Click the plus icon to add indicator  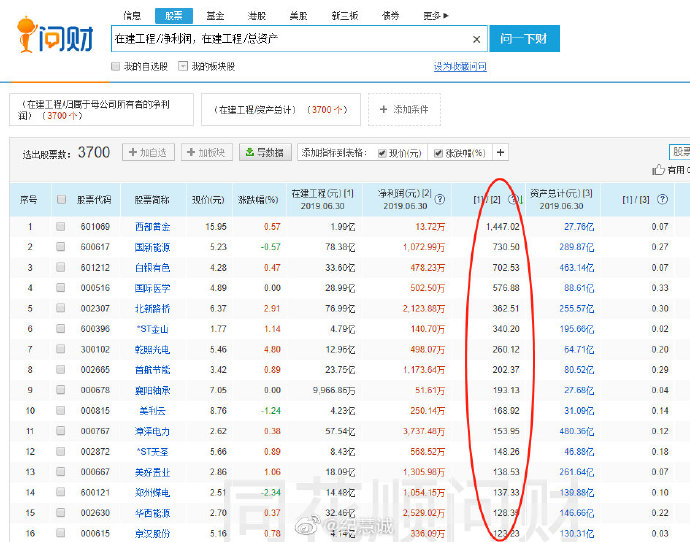pyautogui.click(x=500, y=153)
